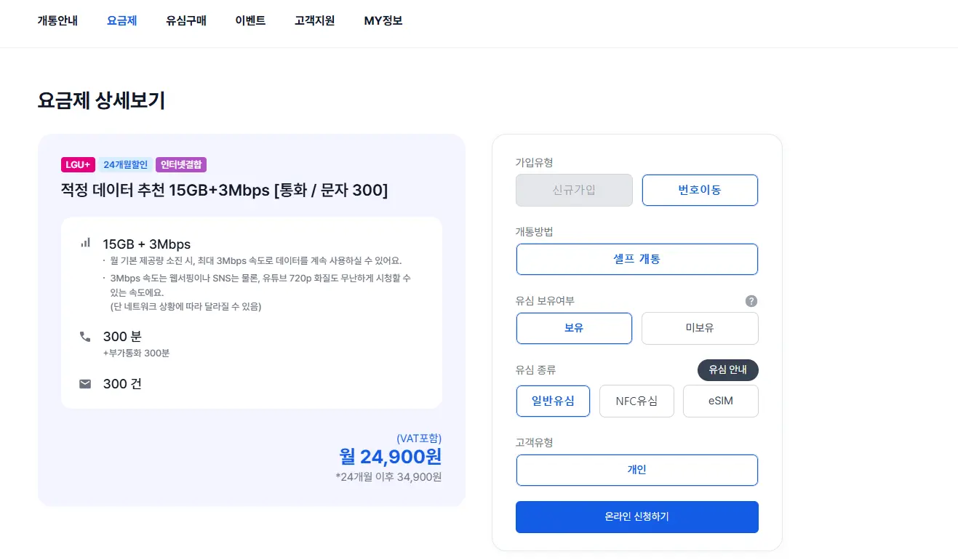Click the envelope message icon
This screenshot has height=560, width=958.
[x=85, y=383]
